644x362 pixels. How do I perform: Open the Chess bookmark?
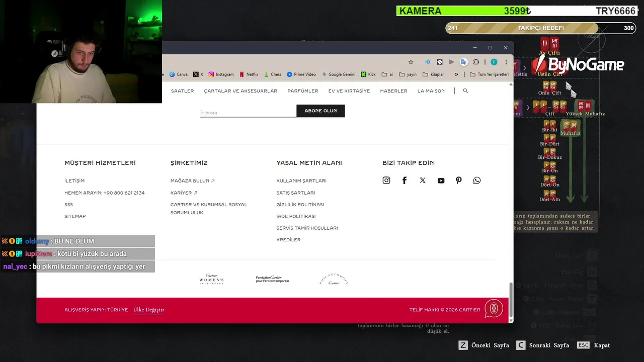click(273, 74)
